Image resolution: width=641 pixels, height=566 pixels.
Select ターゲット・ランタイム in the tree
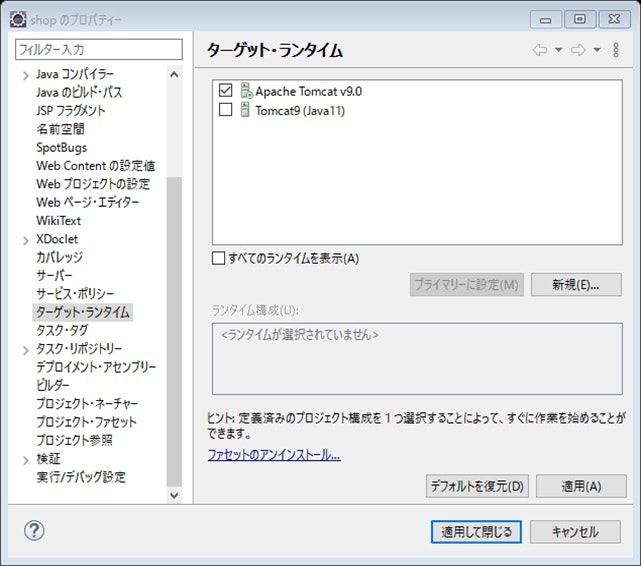[83, 312]
